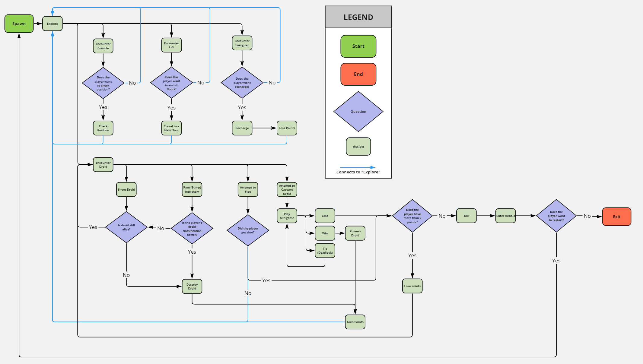Click the No label beside switch floors diamond
The width and height of the screenshot is (643, 364).
201,83
